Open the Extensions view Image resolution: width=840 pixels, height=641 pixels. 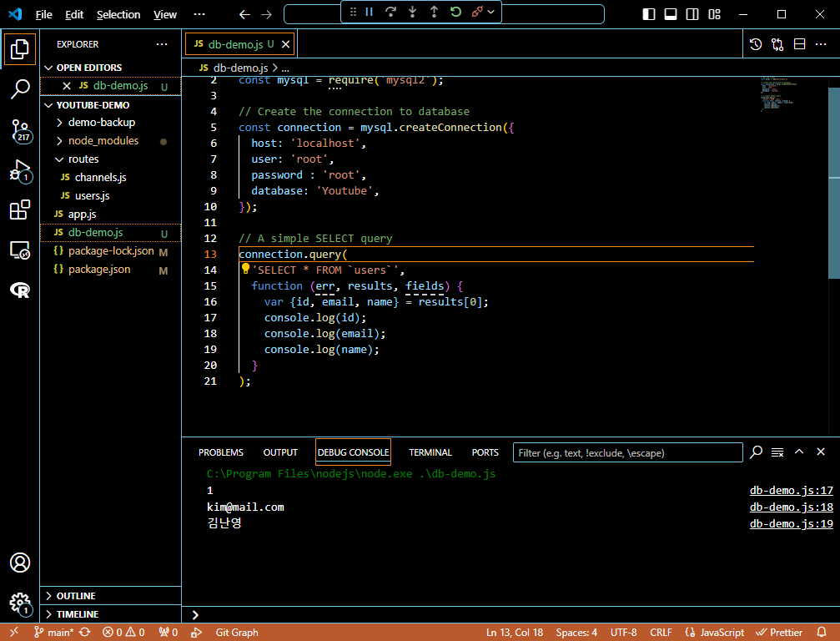(20, 209)
